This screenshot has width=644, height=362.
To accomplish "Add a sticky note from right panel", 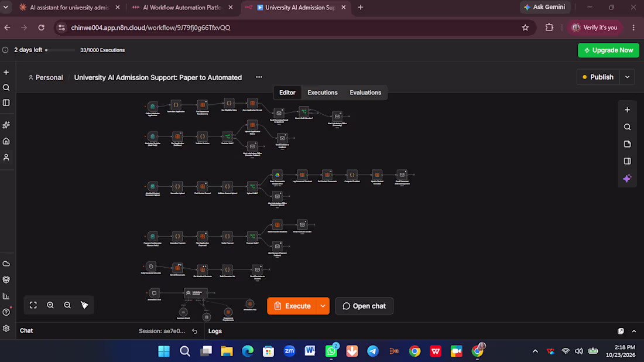I will 627,144.
